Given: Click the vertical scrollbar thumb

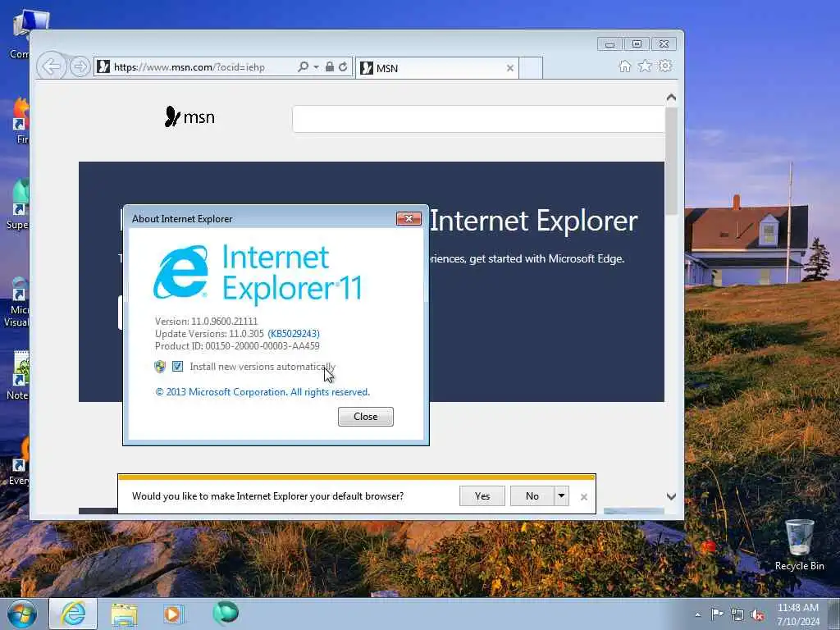Looking at the screenshot, I should click(671, 161).
